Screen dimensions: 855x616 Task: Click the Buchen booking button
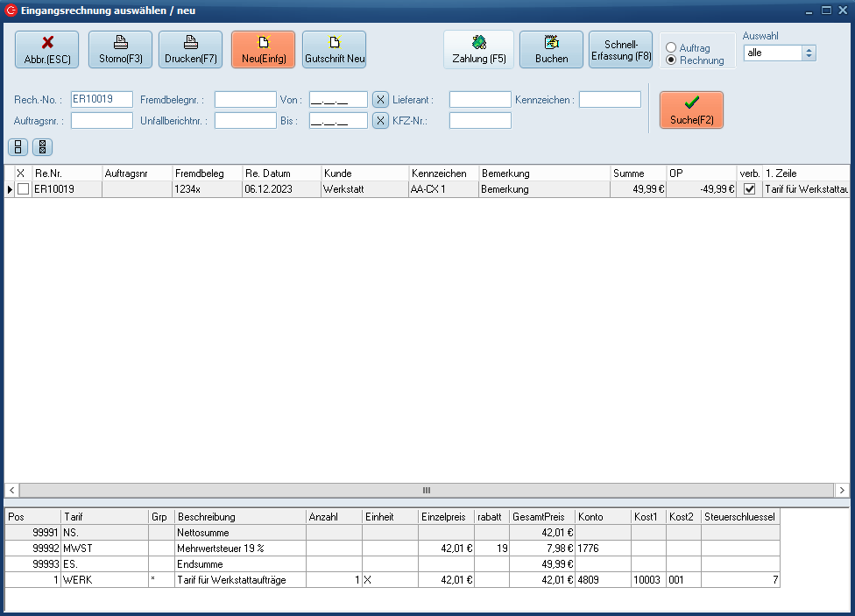click(551, 50)
